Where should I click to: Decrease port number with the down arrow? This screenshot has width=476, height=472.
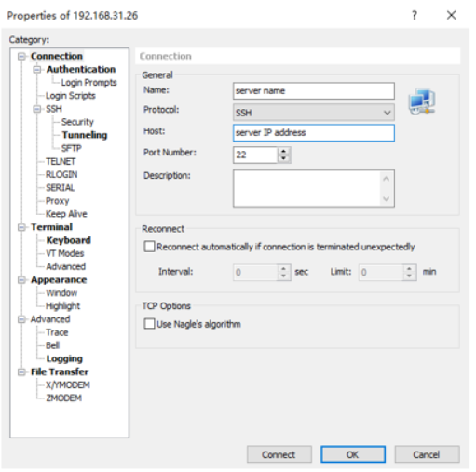coord(283,158)
